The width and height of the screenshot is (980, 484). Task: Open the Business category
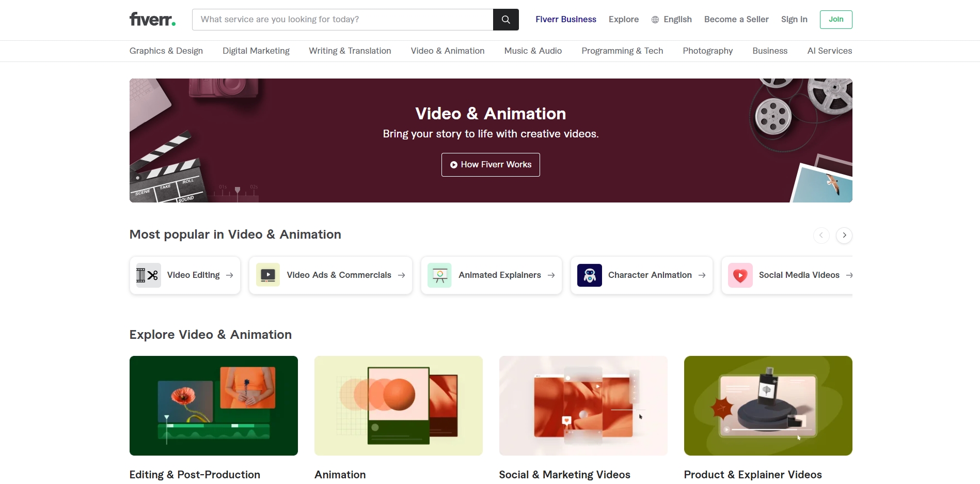tap(770, 51)
